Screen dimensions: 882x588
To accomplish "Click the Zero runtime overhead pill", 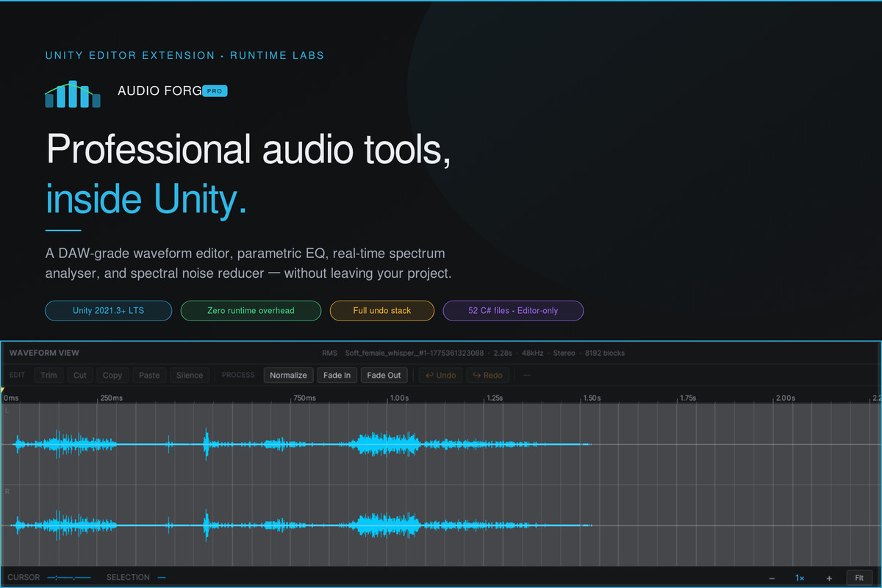I will [251, 310].
